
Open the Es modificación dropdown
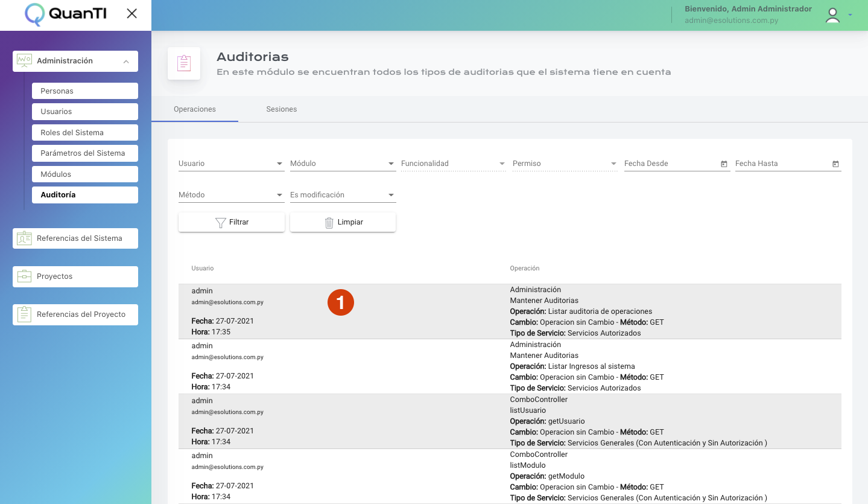(x=343, y=195)
